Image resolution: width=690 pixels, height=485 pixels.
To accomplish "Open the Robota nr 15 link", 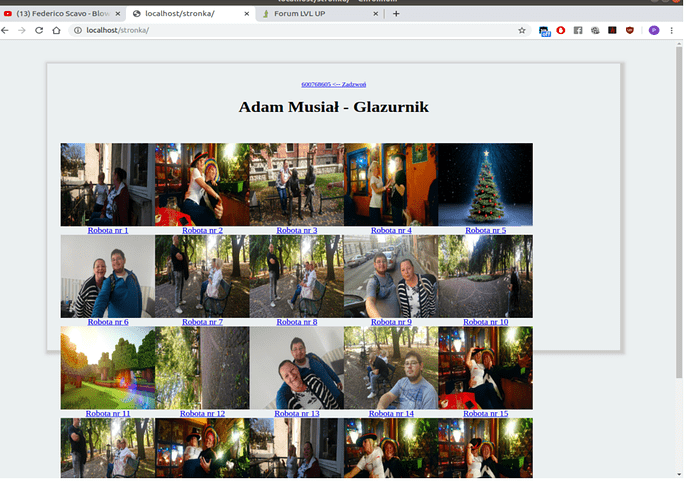I will (485, 414).
